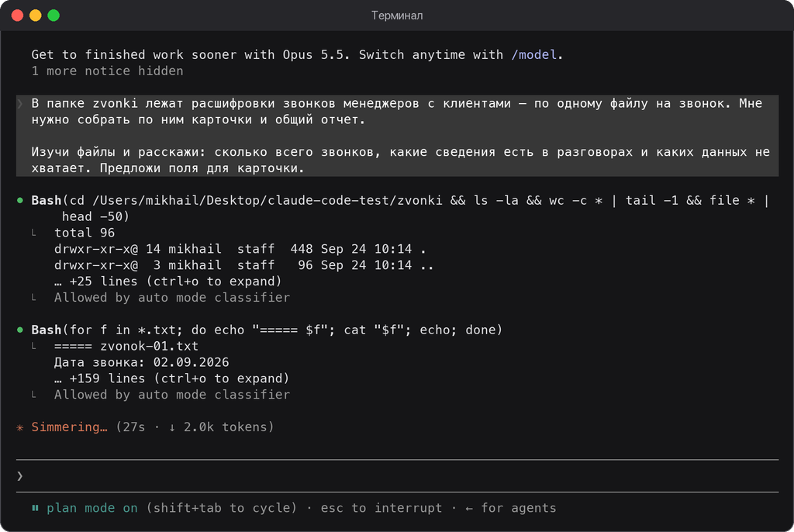Screen dimensions: 794x532
Task: Click the "(shift+tab to cycle)" hint
Action: point(221,508)
